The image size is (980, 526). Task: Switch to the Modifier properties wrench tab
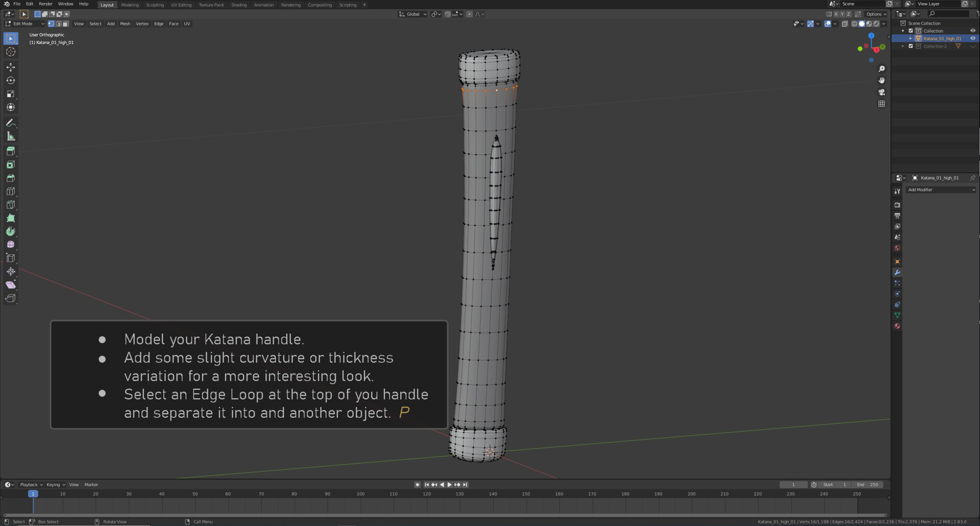pyautogui.click(x=897, y=272)
